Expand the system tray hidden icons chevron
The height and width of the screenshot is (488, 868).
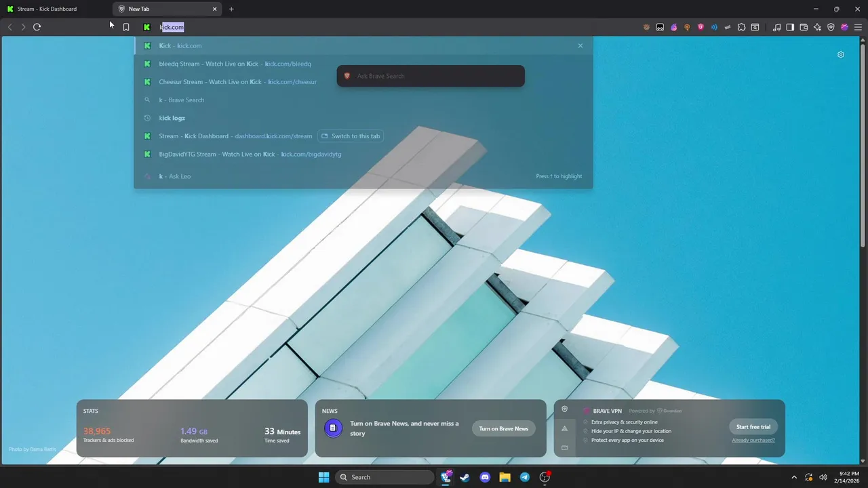(x=794, y=477)
